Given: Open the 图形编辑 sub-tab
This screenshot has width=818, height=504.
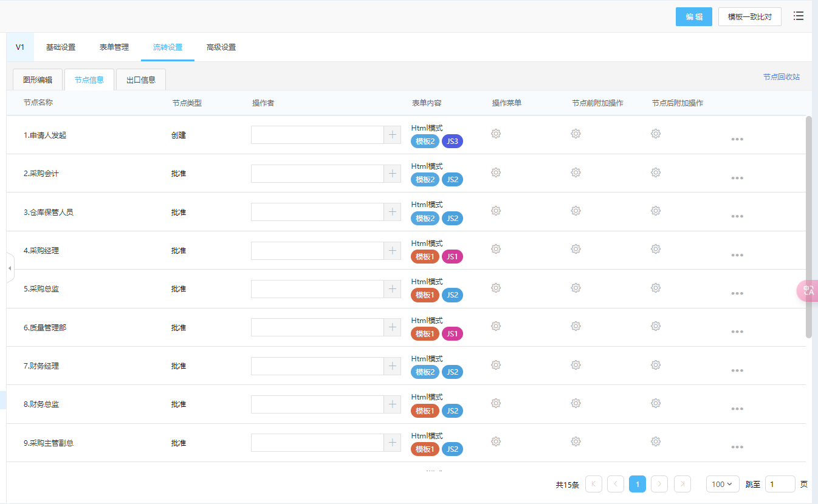Looking at the screenshot, I should click(x=38, y=80).
